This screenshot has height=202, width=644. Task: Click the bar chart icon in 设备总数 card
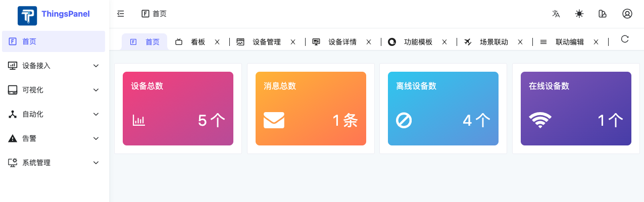(x=139, y=120)
